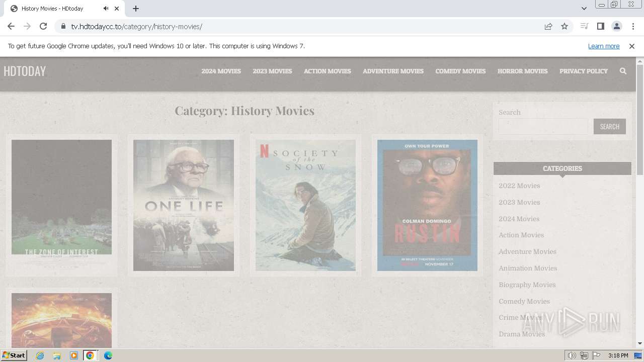Open Adventure Movies category in sidebar
This screenshot has width=644, height=362.
point(527,251)
